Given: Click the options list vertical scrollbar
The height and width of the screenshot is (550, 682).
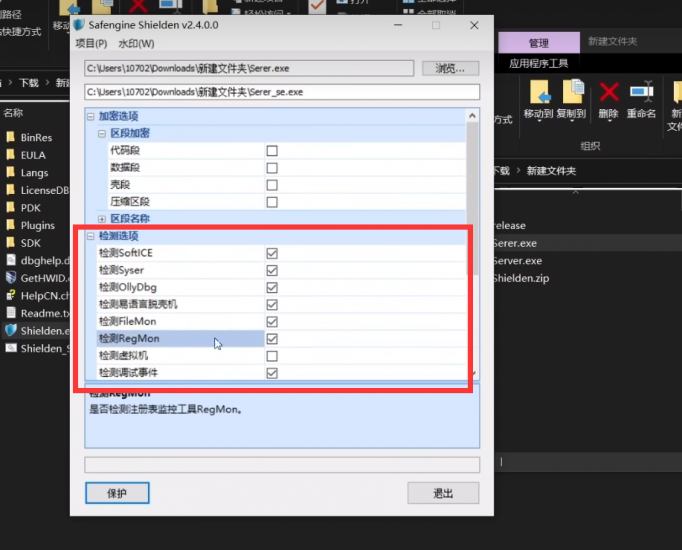Looking at the screenshot, I should coord(472,198).
